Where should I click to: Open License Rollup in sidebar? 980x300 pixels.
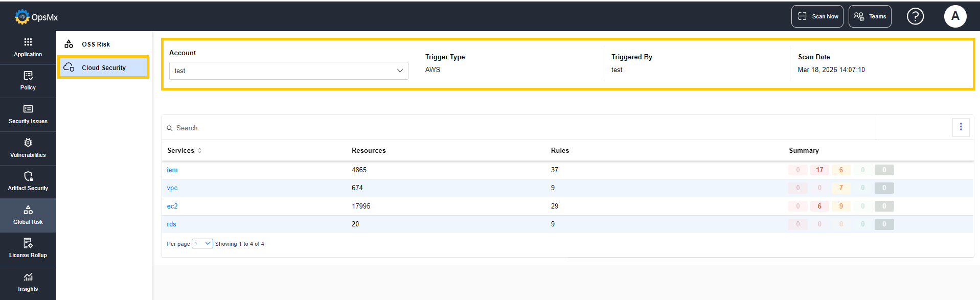point(28,249)
